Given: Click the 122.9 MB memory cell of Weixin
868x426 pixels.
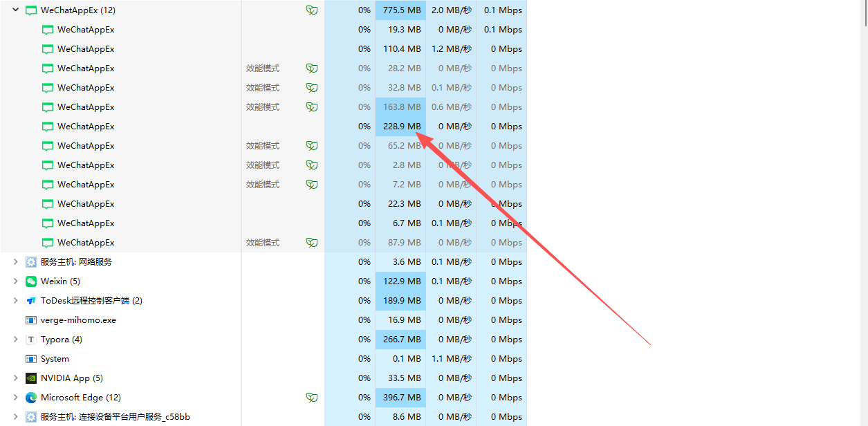Looking at the screenshot, I should click(400, 281).
